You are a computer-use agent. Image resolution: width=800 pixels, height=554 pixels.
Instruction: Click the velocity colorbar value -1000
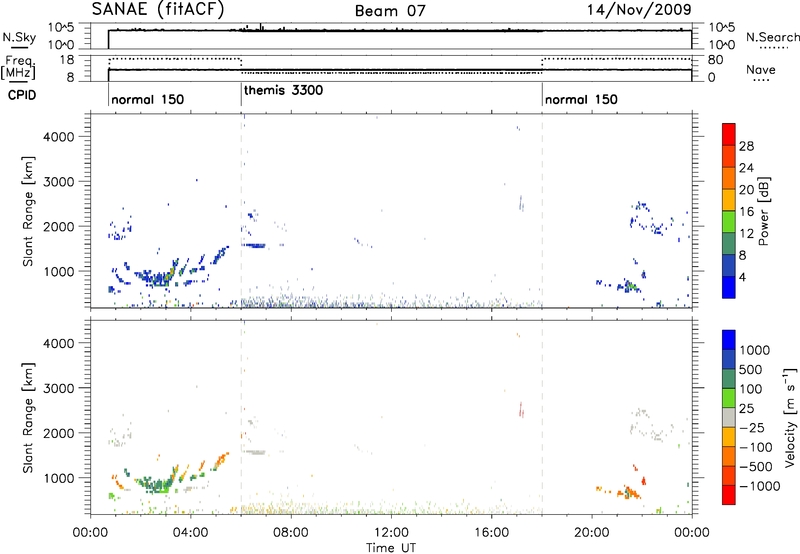coord(759,486)
